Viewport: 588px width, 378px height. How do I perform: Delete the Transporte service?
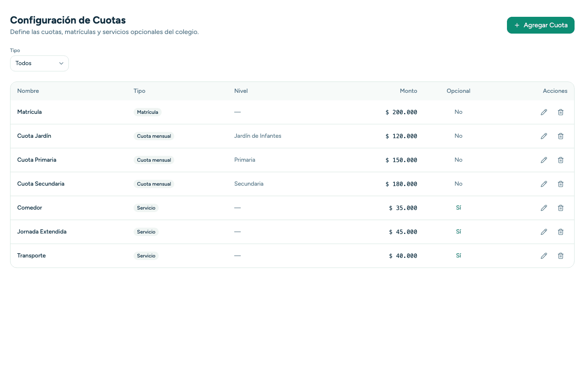pyautogui.click(x=561, y=256)
